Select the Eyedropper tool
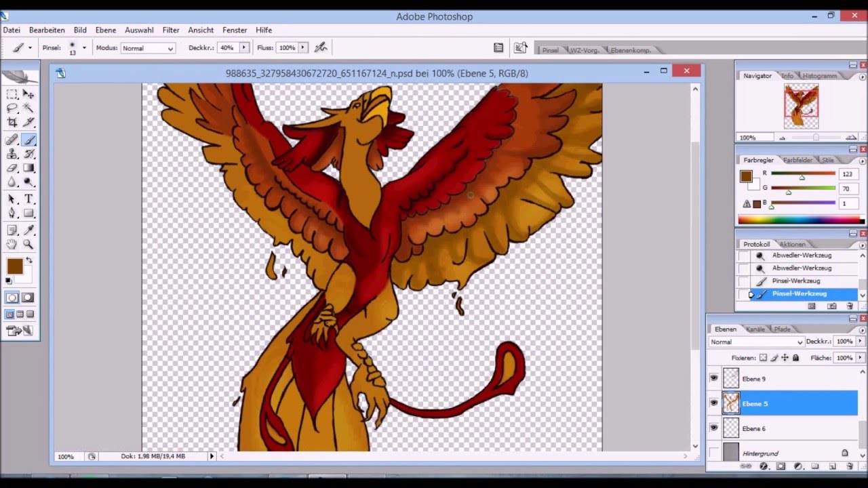868x488 pixels. click(x=28, y=230)
